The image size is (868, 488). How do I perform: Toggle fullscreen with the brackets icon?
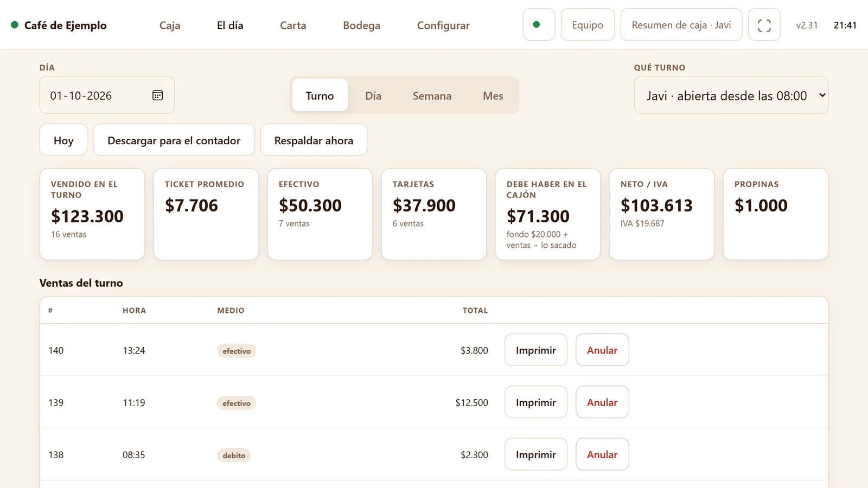point(764,25)
